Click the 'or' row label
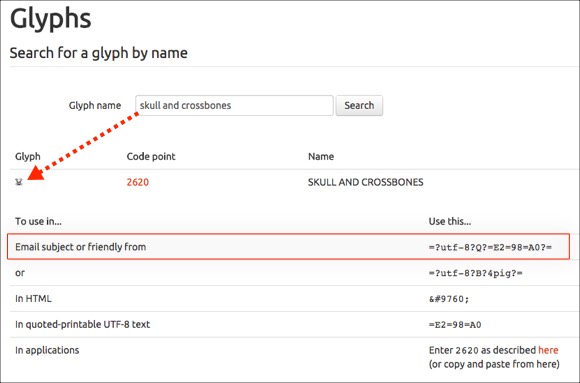 point(20,273)
